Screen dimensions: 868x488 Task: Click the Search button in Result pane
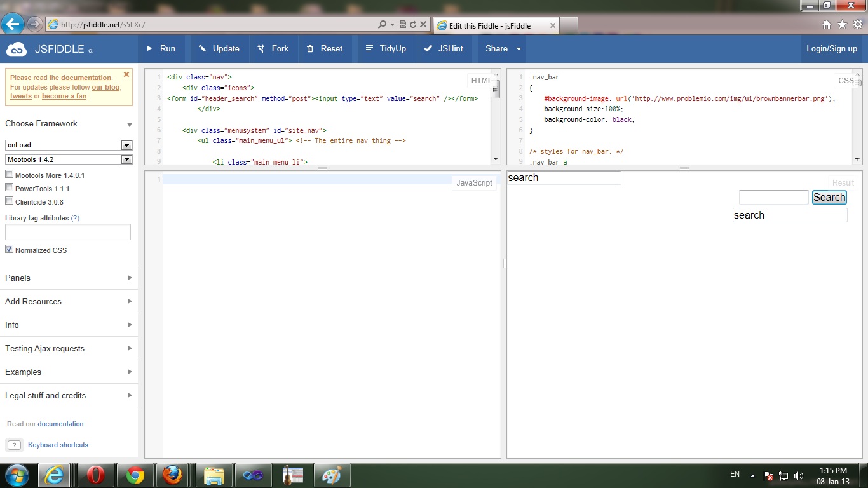[829, 197]
